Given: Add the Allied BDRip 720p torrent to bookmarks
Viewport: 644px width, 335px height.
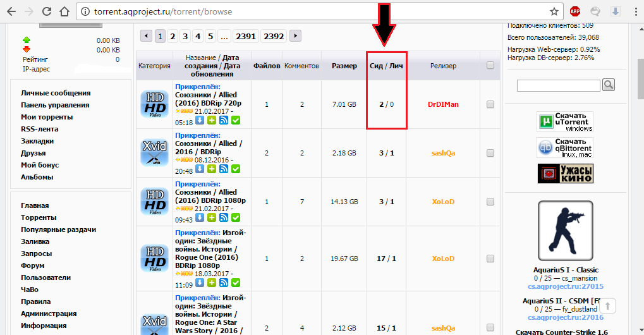Looking at the screenshot, I should click(212, 120).
